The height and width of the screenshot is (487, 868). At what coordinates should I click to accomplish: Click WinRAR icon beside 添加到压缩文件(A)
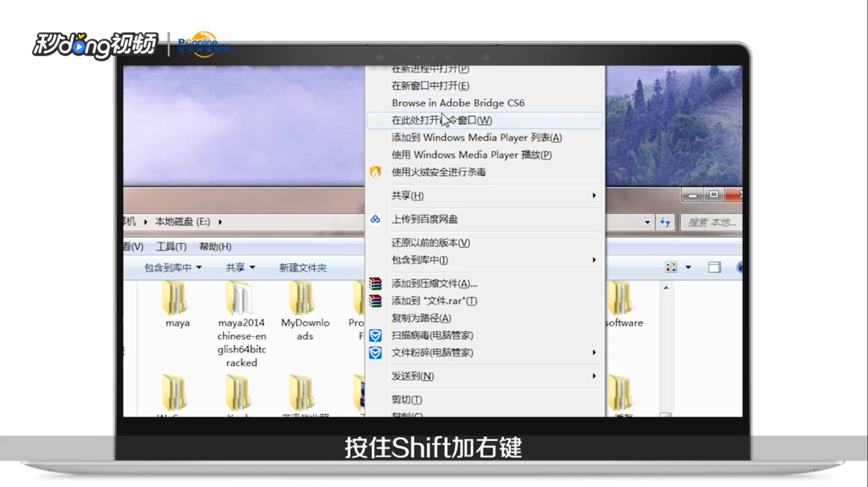(x=375, y=284)
